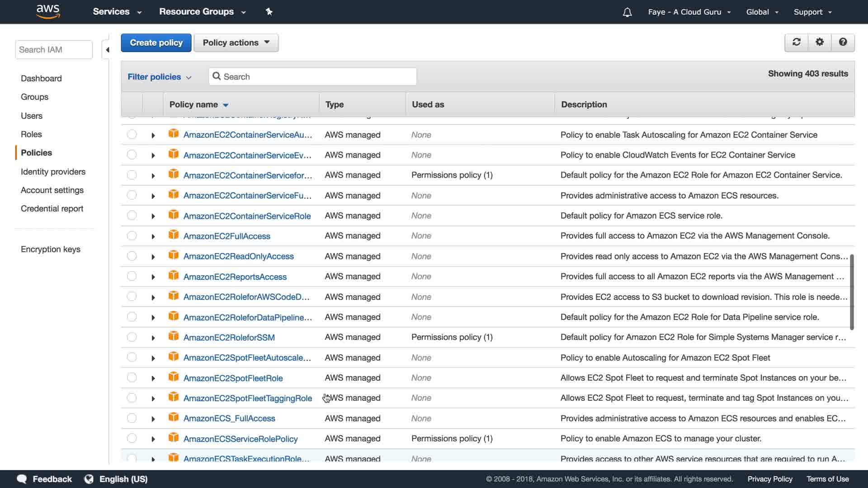Image resolution: width=868 pixels, height=488 pixels.
Task: Expand the AmazonEC2ContainerServiceRole policy row
Action: [153, 216]
